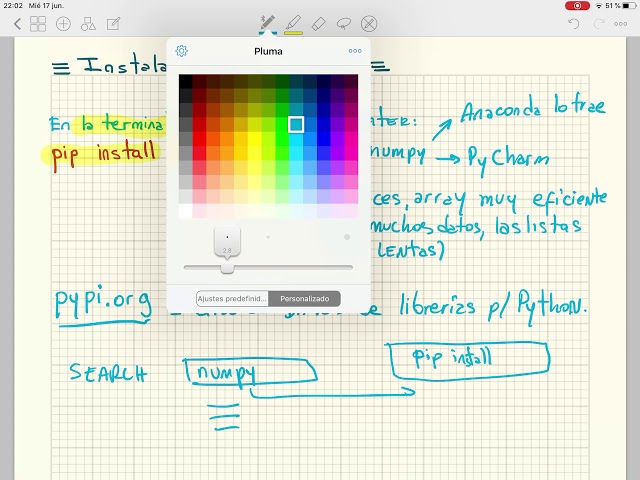Go back with the left chevron arrow
This screenshot has width=640, height=480.
click(x=17, y=24)
